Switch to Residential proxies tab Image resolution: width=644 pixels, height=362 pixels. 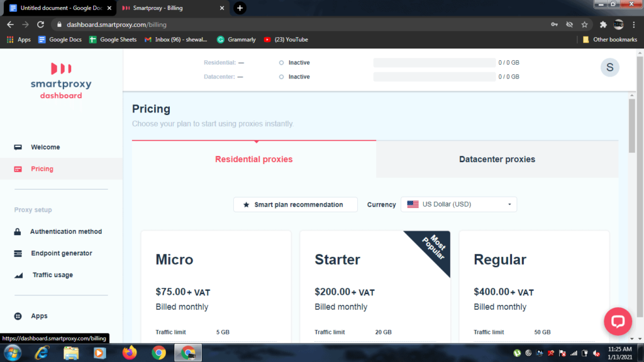coord(254,159)
